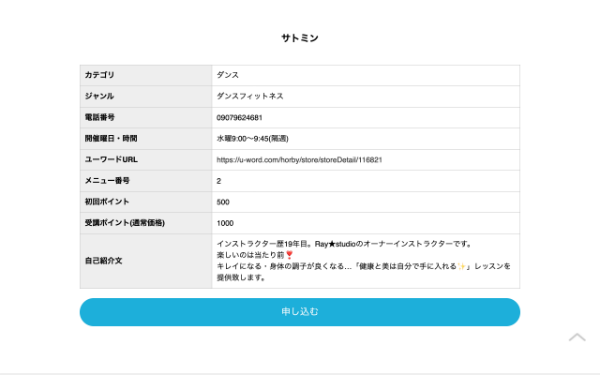Click the ユーワードURL row label

[x=111, y=160]
